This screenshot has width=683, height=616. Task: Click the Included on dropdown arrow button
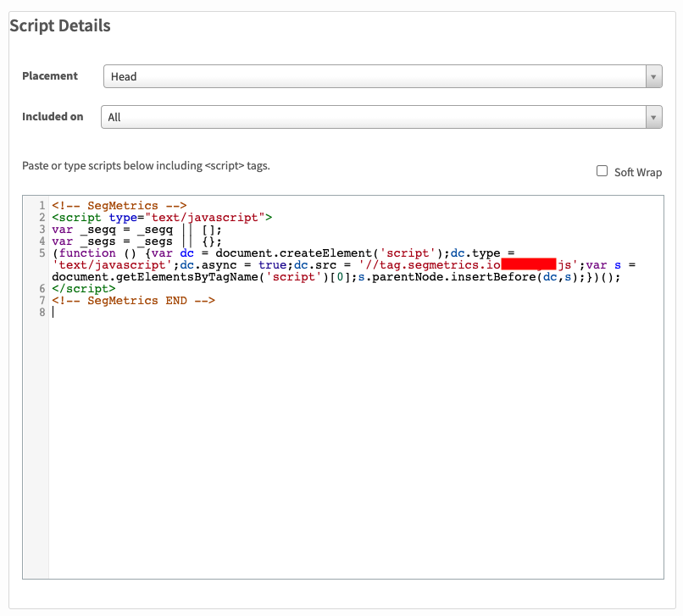pyautogui.click(x=653, y=117)
